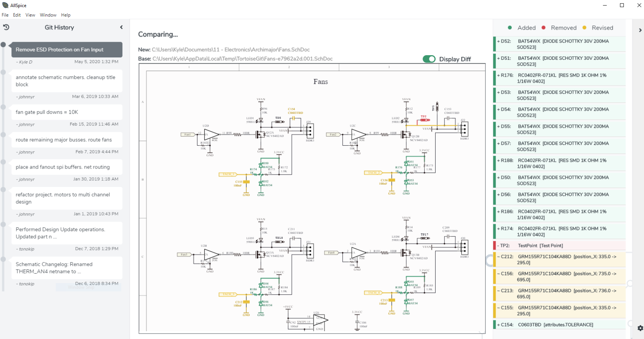Screen dimensions: 644x339
Task: Select the added D52 BAT54WX entry
Action: (x=560, y=44)
